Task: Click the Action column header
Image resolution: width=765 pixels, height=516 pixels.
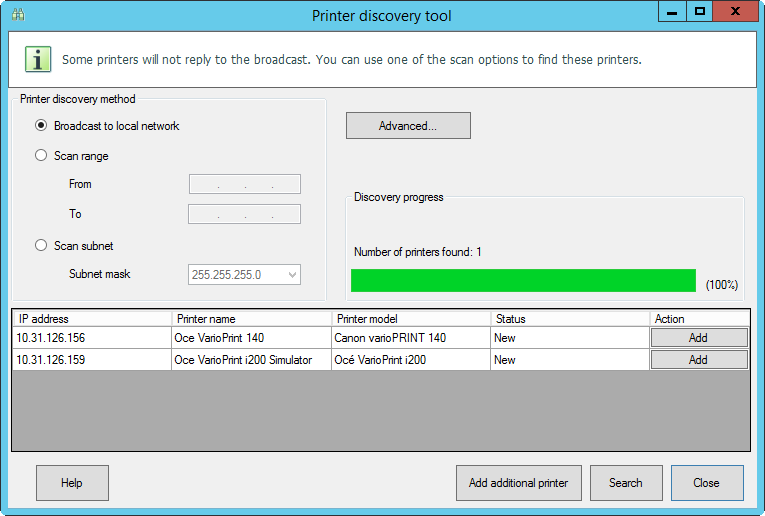Action: 700,319
